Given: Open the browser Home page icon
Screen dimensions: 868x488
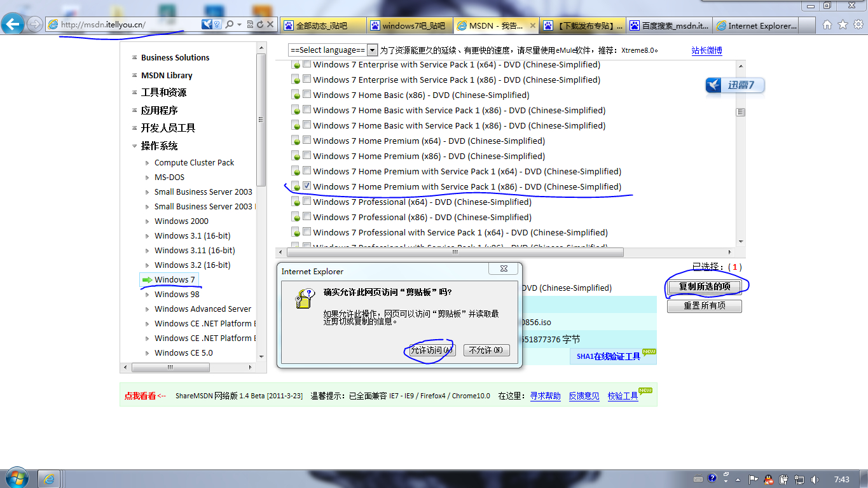Looking at the screenshot, I should click(827, 25).
